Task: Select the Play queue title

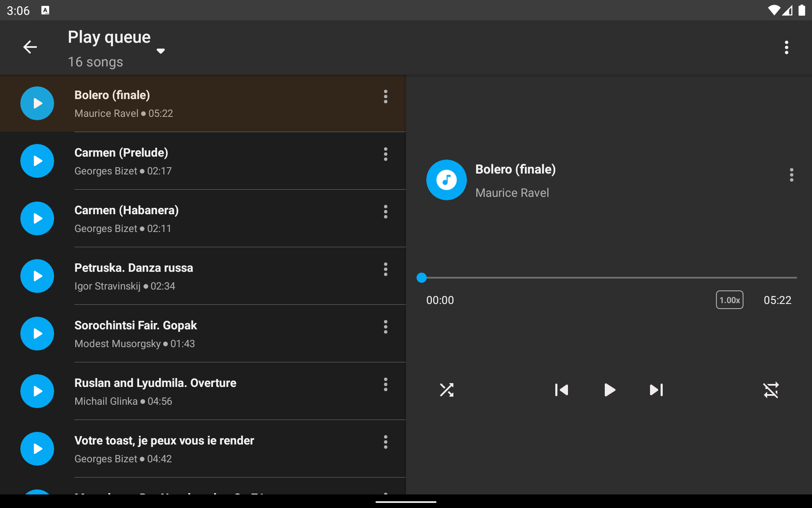Action: point(109,37)
